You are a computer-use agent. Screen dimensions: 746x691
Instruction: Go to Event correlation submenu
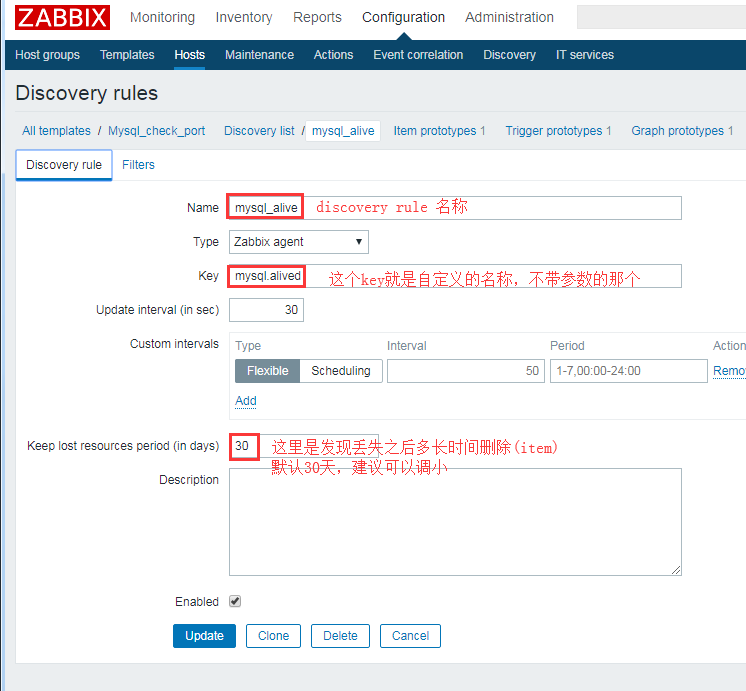pos(418,55)
